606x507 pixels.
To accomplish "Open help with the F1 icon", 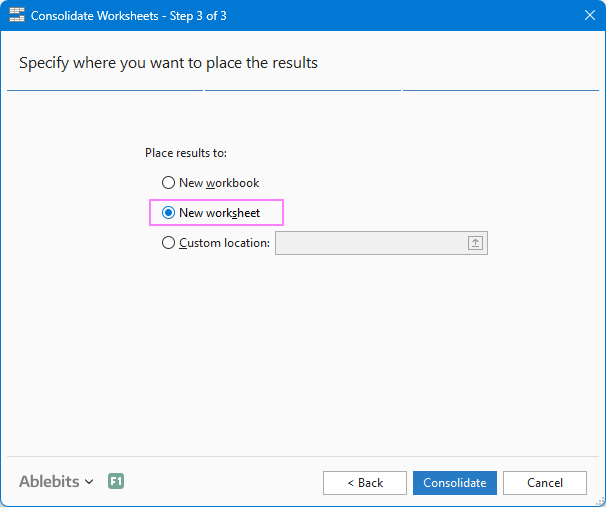I will [116, 482].
